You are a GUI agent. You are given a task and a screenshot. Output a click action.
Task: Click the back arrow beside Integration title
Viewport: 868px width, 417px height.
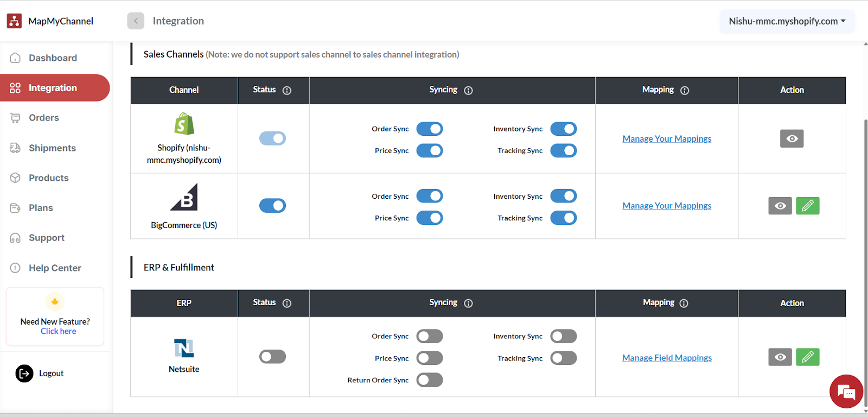136,21
